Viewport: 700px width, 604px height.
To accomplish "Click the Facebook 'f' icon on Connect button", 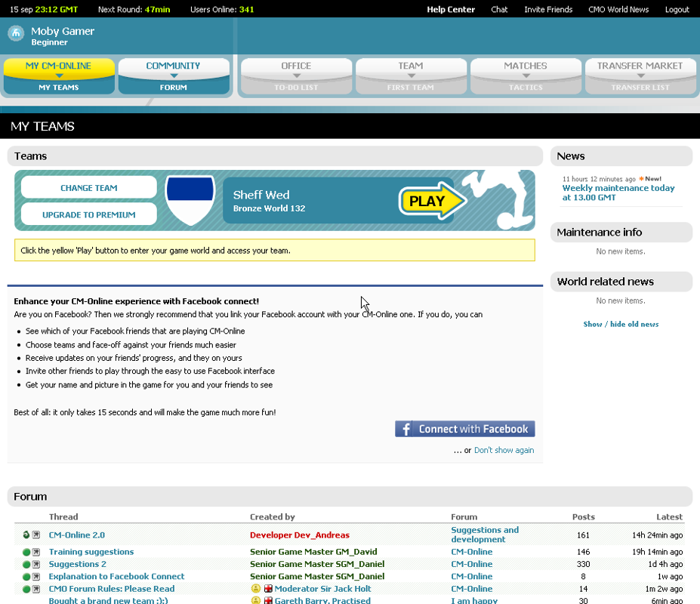I will coord(406,428).
